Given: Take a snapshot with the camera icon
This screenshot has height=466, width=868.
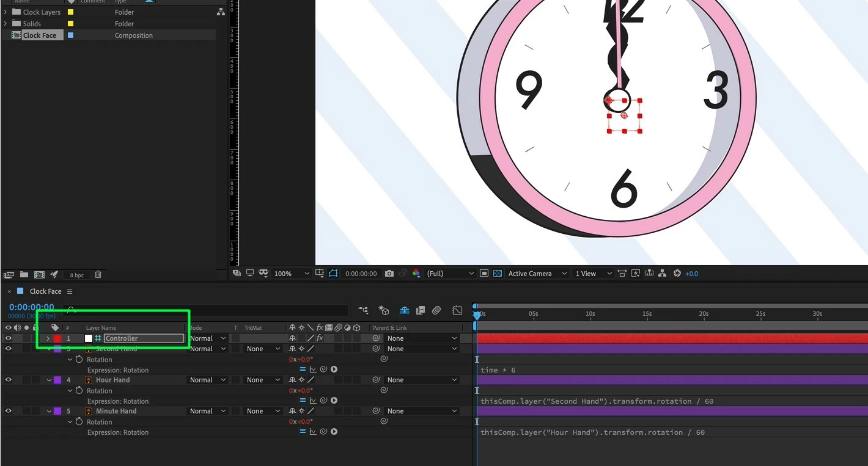Looking at the screenshot, I should [389, 274].
